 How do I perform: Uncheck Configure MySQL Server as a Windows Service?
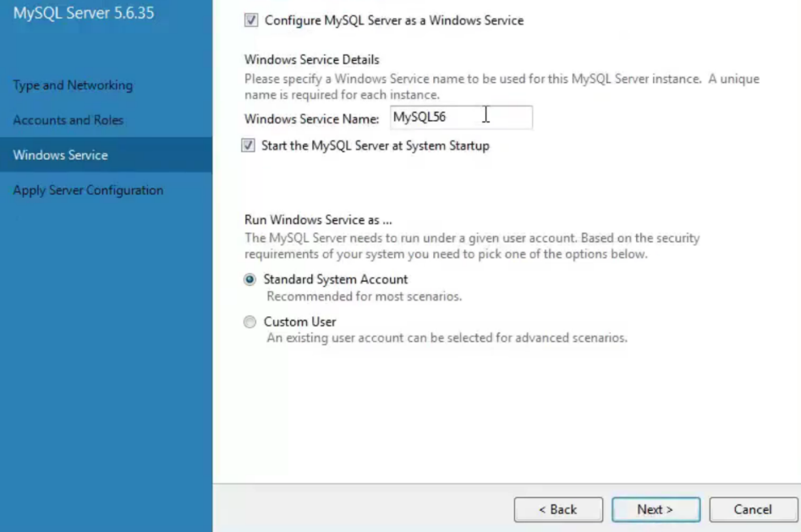point(251,20)
